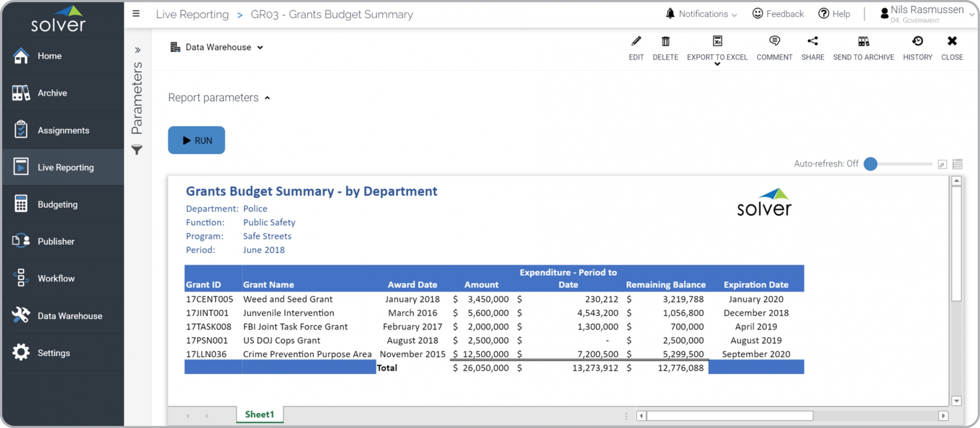
Task: Open the Data Warehouse dropdown
Action: click(217, 47)
